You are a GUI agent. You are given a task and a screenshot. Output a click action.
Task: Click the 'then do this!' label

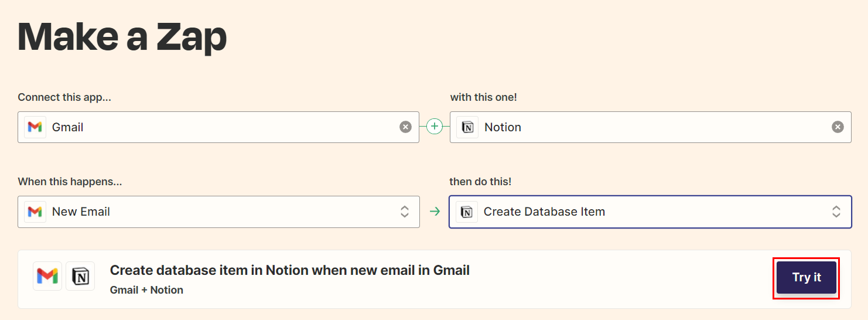(x=480, y=182)
